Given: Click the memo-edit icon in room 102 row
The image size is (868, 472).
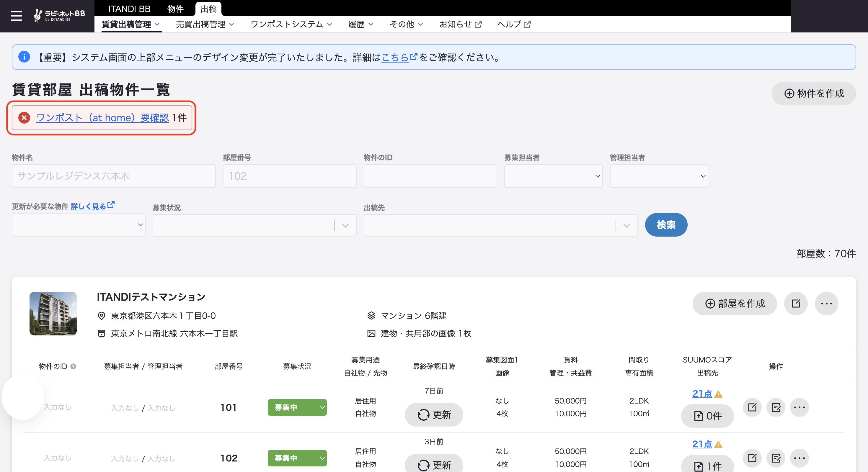Looking at the screenshot, I should (776, 458).
